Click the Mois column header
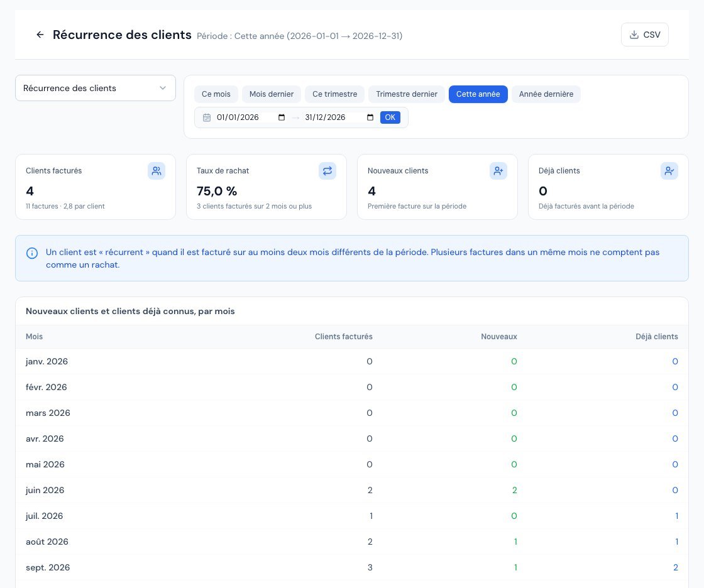The image size is (704, 588). pyautogui.click(x=34, y=337)
